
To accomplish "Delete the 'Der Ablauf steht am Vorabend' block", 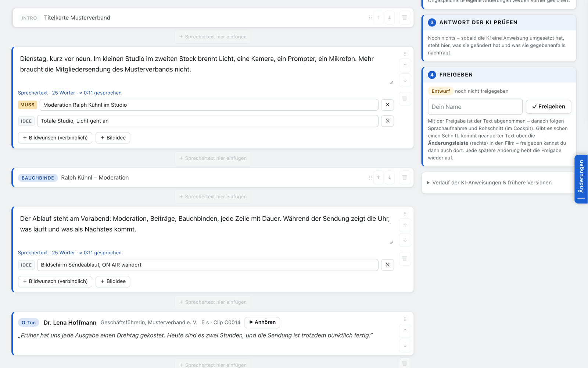I will click(x=405, y=259).
